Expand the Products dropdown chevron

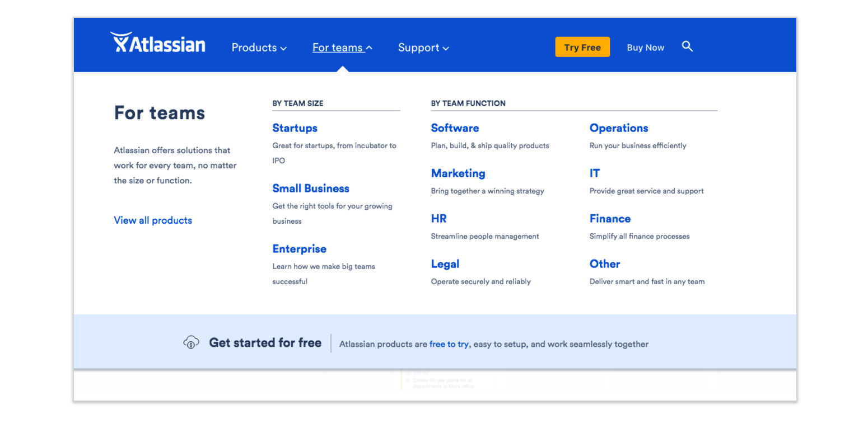point(283,49)
